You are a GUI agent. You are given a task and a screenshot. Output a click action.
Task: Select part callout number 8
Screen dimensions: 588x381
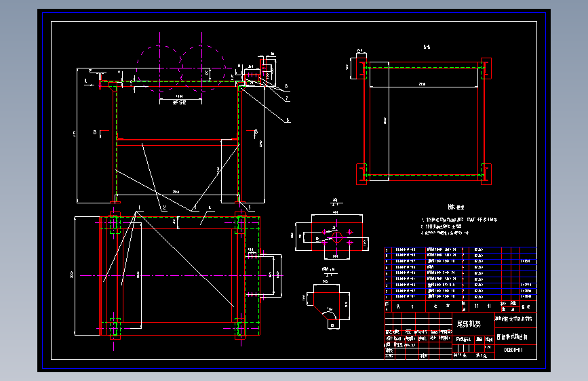pos(286,86)
